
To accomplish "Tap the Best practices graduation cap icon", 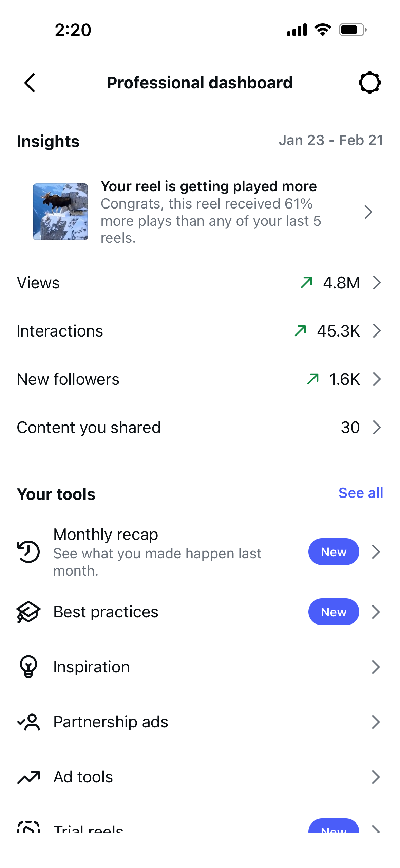I will [x=28, y=612].
